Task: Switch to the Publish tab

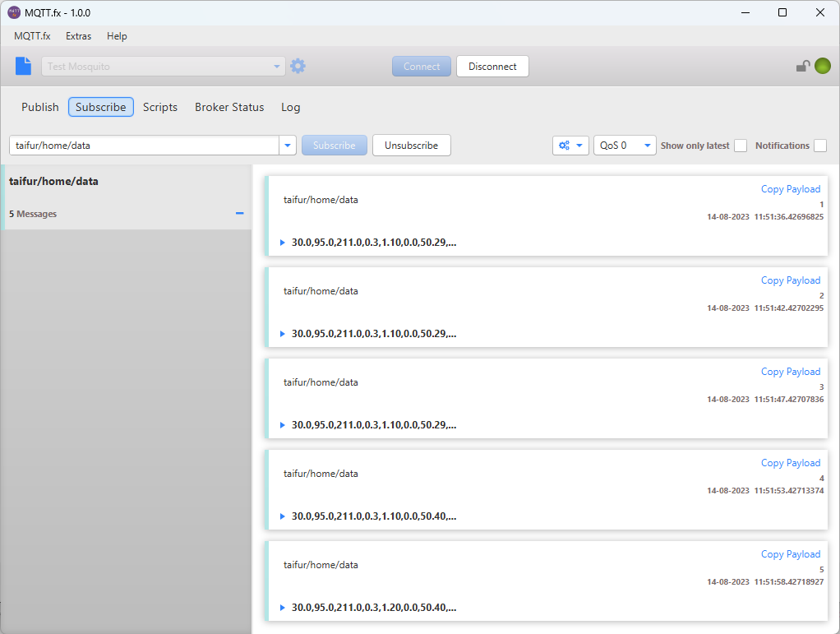Action: (40, 107)
